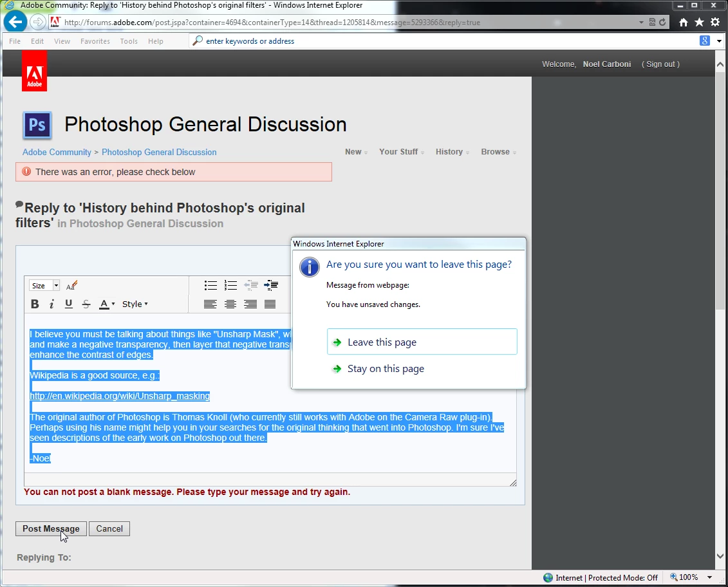Choose Stay on this page
This screenshot has width=728, height=587.
[x=422, y=369]
